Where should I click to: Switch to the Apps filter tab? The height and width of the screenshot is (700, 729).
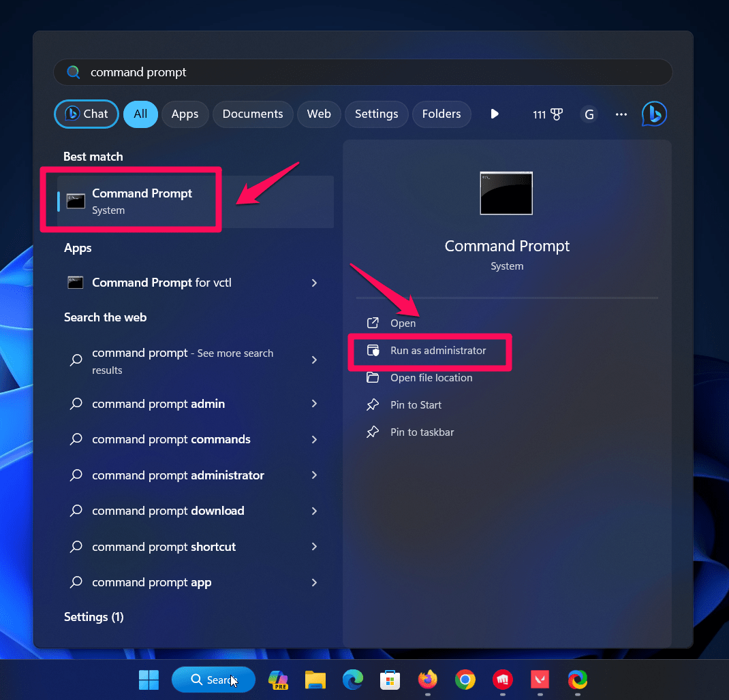(185, 114)
